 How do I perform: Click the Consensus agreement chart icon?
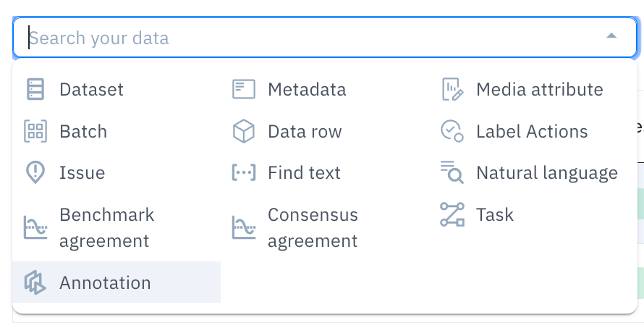pyautogui.click(x=243, y=227)
